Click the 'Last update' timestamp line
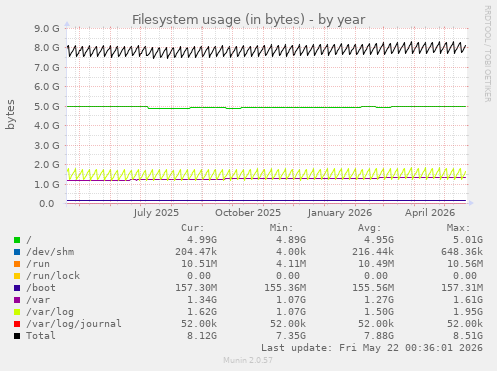 372,348
